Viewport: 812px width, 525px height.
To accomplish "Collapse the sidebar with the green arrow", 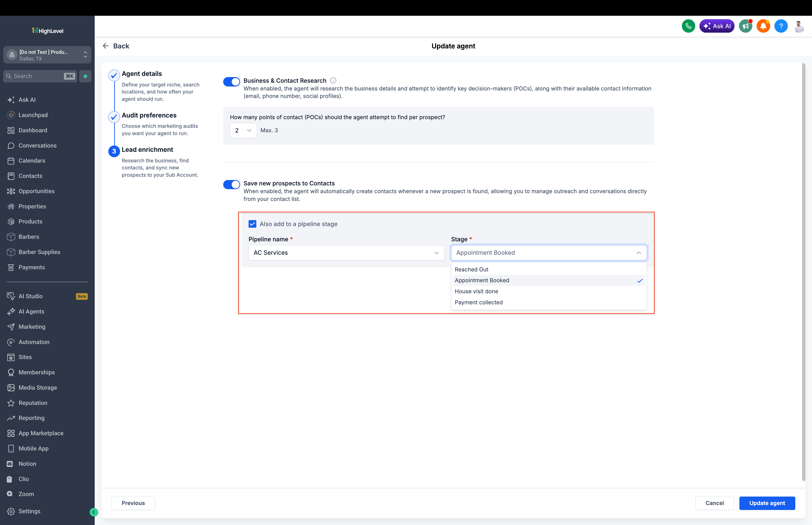I will click(x=94, y=512).
